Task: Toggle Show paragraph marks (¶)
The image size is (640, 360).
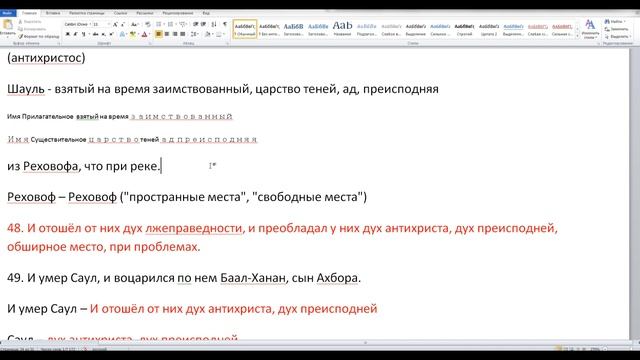Action: [x=224, y=24]
